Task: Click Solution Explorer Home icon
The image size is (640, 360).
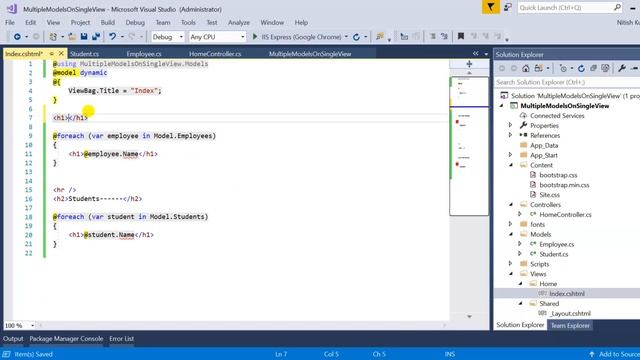Action: (x=526, y=68)
